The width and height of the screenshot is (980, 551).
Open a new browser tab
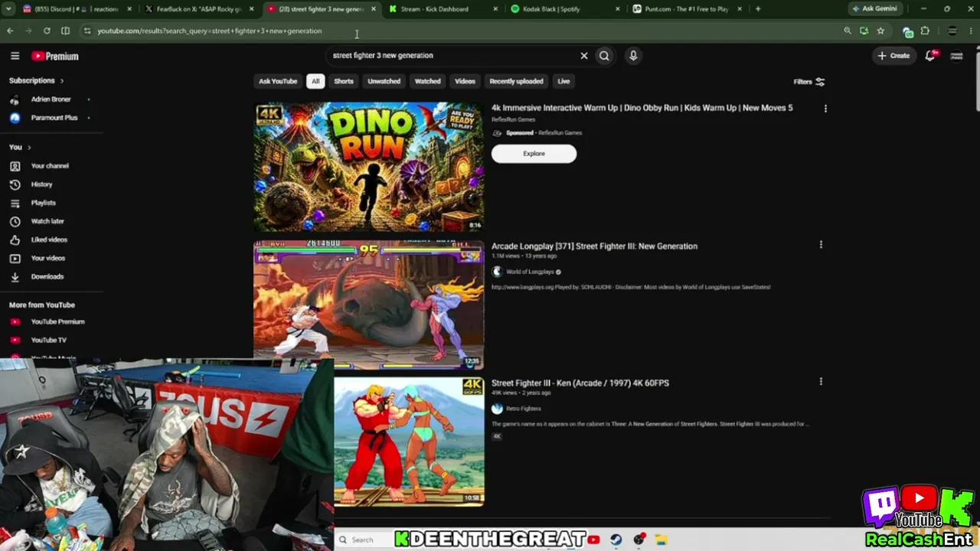(x=758, y=9)
